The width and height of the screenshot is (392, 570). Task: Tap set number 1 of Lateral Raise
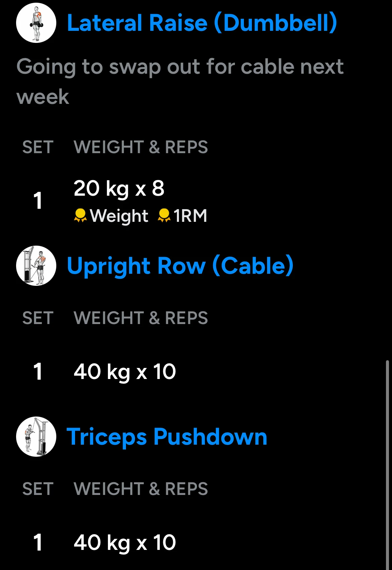[x=38, y=201]
